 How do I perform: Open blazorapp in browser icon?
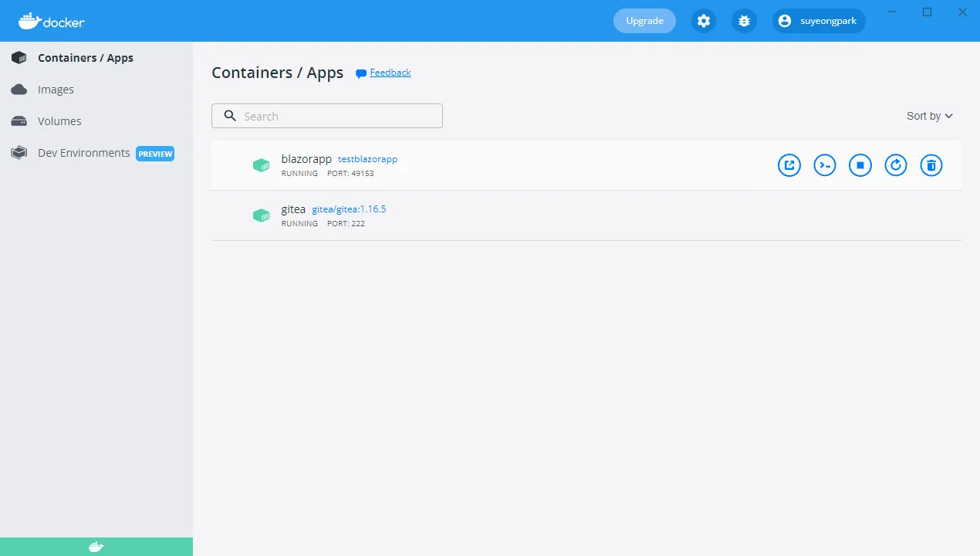[789, 165]
